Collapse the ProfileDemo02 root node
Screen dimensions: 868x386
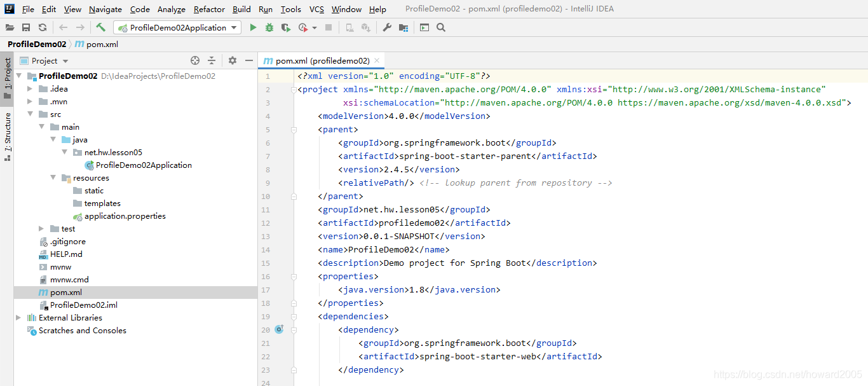click(x=20, y=76)
